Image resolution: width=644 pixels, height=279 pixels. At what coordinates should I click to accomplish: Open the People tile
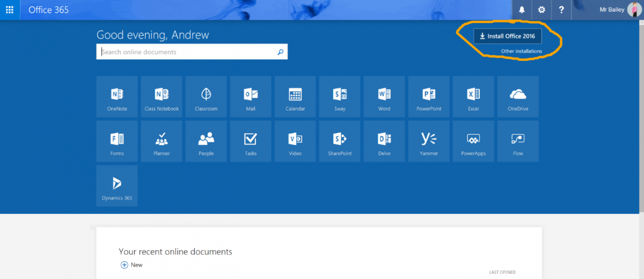(206, 141)
